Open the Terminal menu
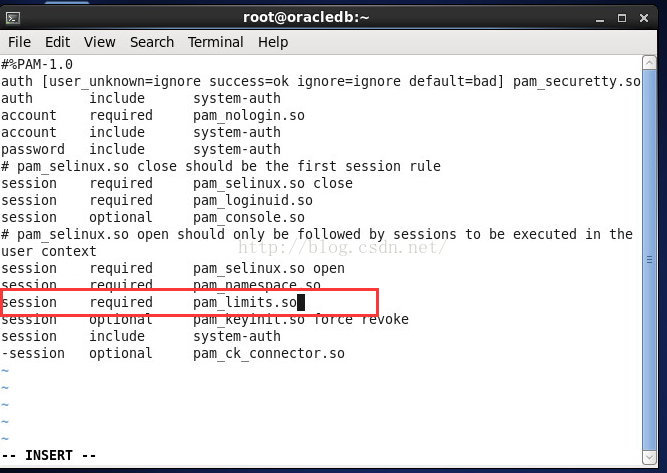Screen dimensions: 667x473 pos(216,42)
